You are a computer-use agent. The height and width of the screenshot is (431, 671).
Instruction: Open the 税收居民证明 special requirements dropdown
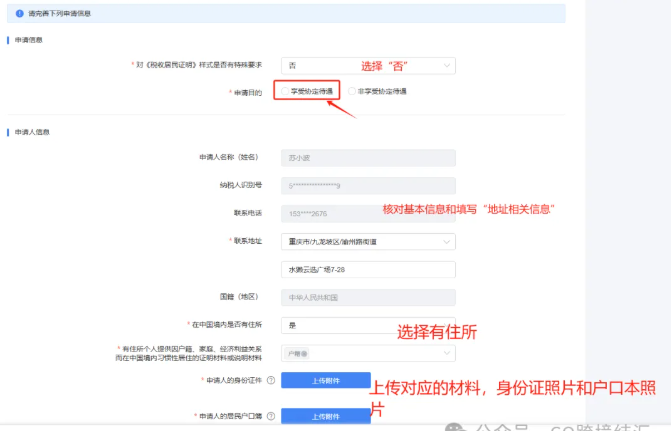(446, 65)
